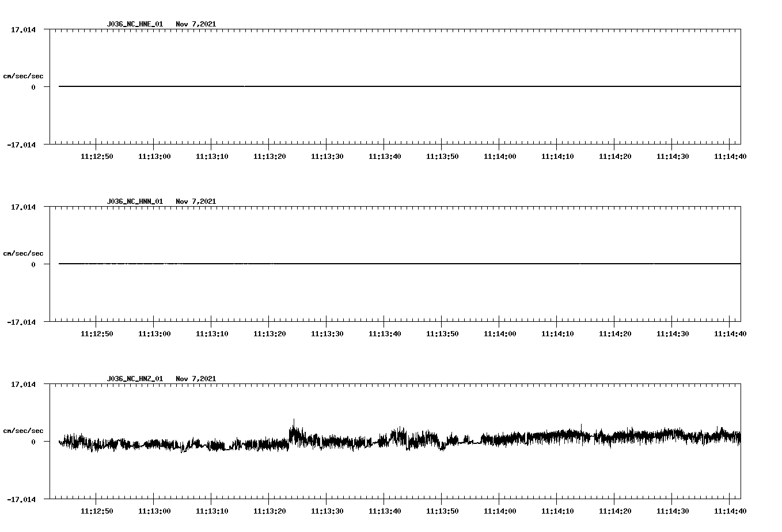The width and height of the screenshot is (782, 532).
Task: Click 11:14:20 time label on HNN plot
Action: coord(615,334)
